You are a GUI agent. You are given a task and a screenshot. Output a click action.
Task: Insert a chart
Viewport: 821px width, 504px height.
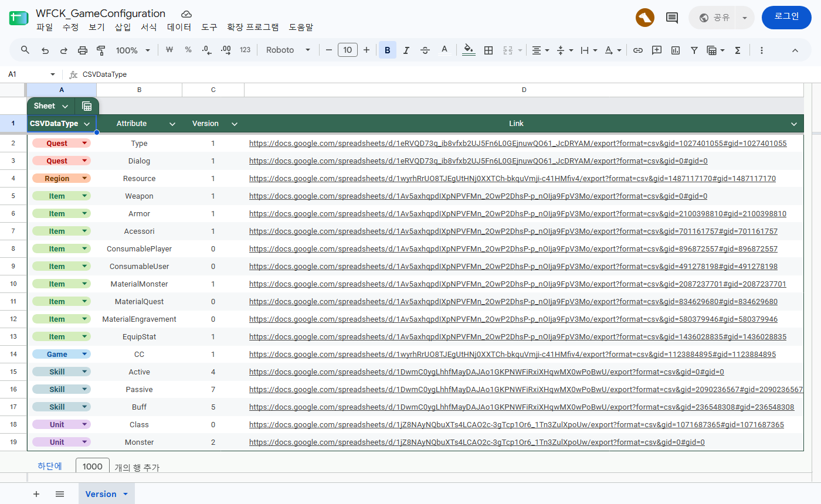[x=676, y=50]
